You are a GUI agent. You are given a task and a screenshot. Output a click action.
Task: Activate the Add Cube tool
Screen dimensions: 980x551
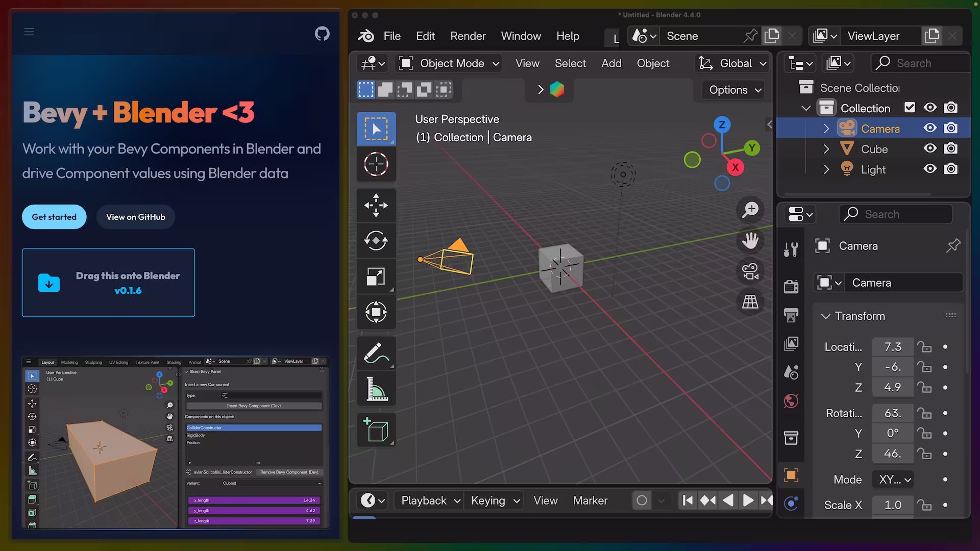[376, 430]
